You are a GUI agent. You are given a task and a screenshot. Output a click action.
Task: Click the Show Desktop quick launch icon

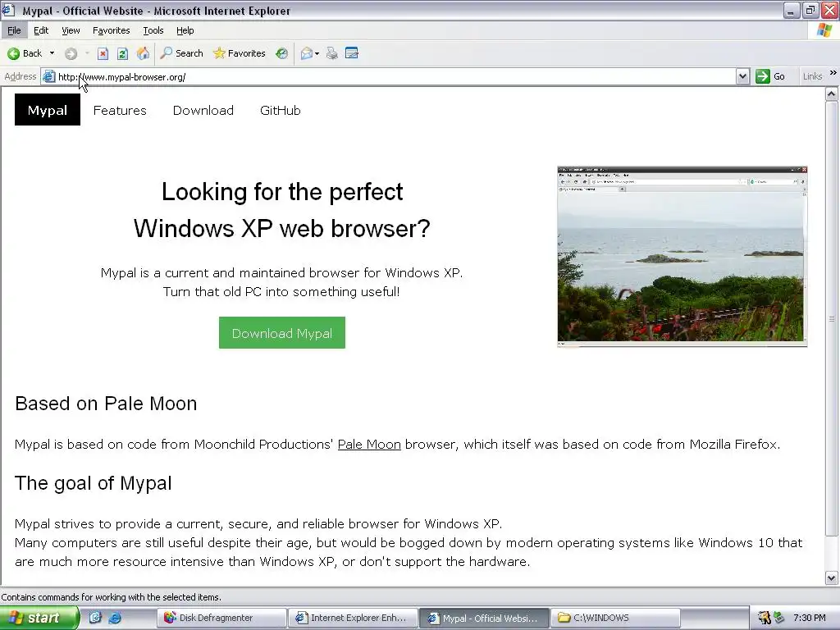tap(95, 618)
